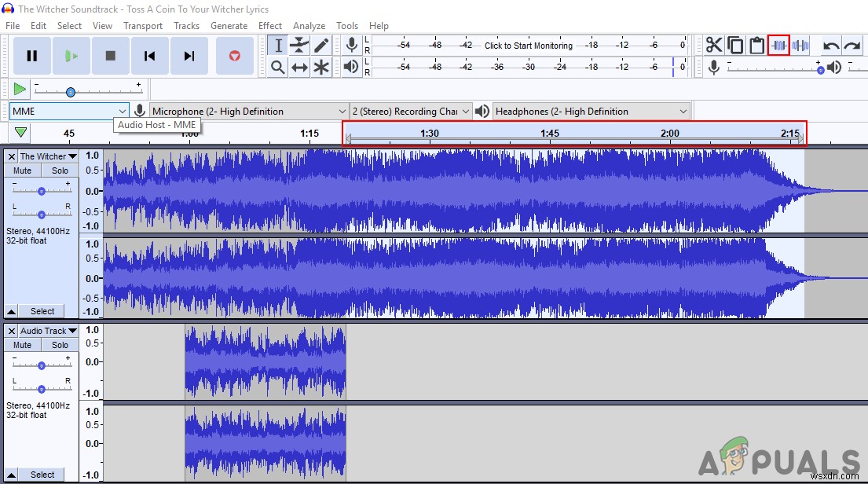Open The Witcher track name menu
868x484 pixels.
(48, 156)
